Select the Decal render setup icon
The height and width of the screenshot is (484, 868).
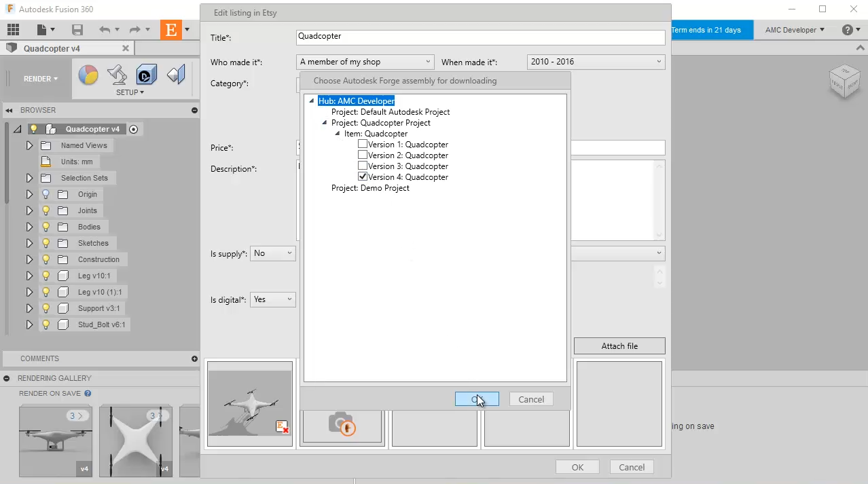147,75
